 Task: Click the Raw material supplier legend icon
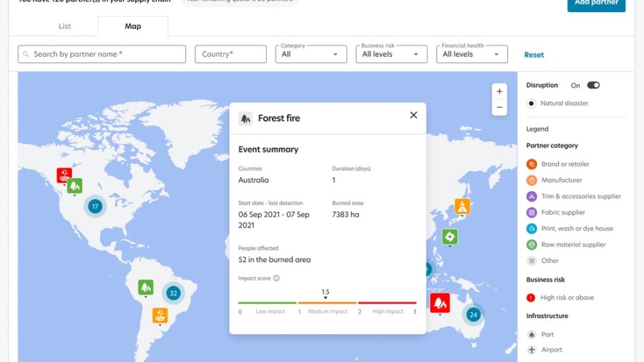point(531,244)
